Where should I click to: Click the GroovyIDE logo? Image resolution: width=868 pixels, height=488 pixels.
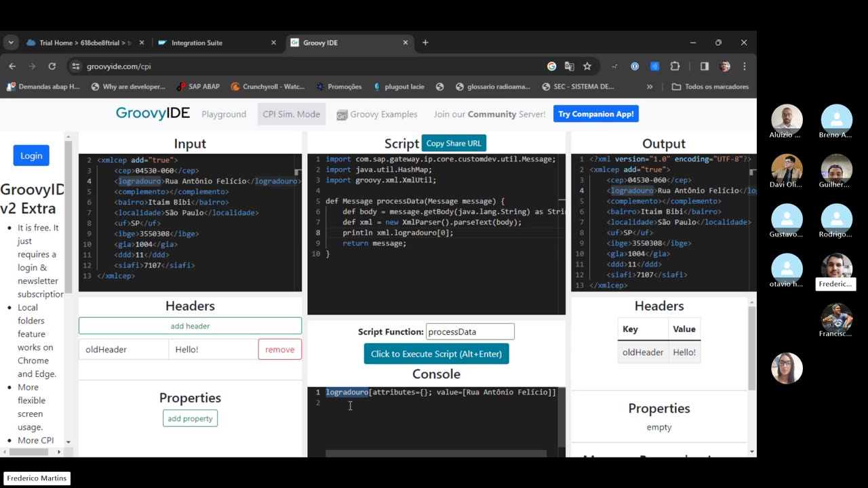point(153,113)
